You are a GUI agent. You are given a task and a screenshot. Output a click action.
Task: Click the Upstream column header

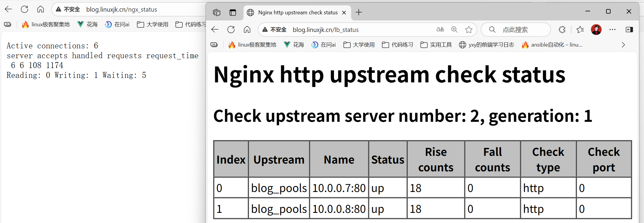point(279,160)
